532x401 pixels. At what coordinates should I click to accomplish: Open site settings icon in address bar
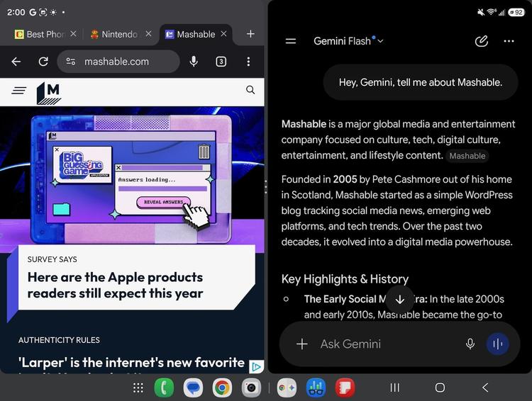[70, 62]
